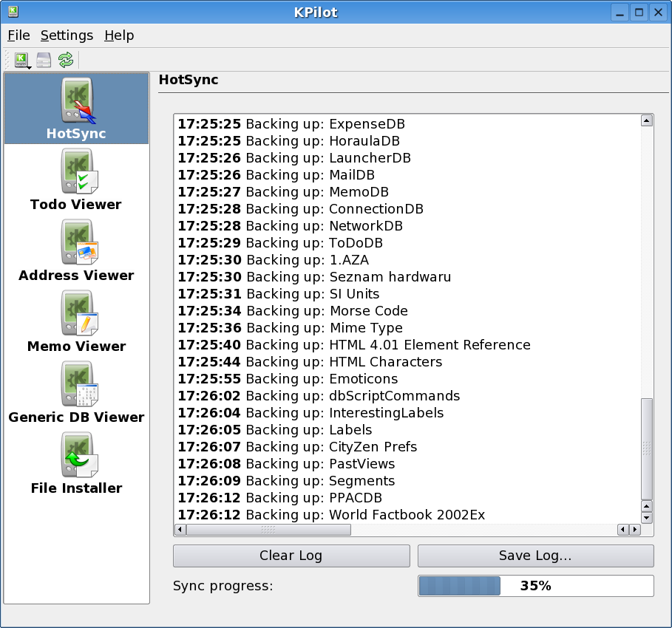Select log line 'Backing up: ToDoDB'
This screenshot has height=628, width=672.
(x=280, y=243)
